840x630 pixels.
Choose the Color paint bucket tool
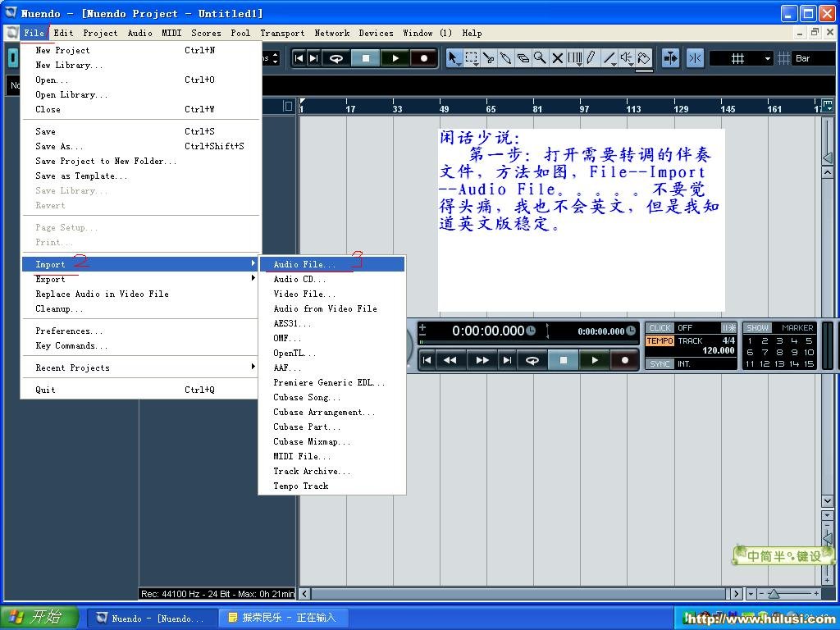pos(644,58)
